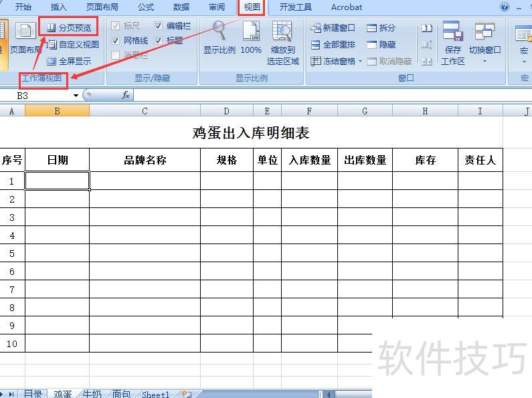This screenshot has width=532, height=398.
Task: Hide the window with 隐藏
Action: [x=381, y=44]
